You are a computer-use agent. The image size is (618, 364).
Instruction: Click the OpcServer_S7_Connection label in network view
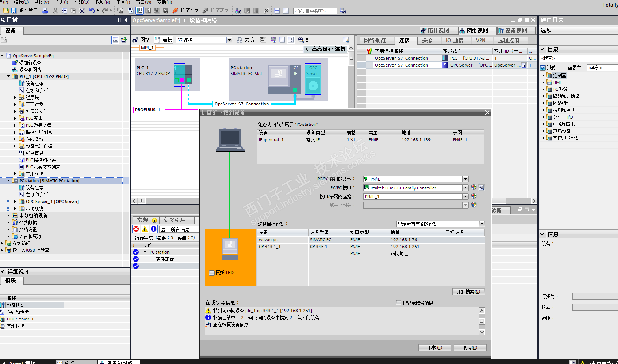point(242,104)
